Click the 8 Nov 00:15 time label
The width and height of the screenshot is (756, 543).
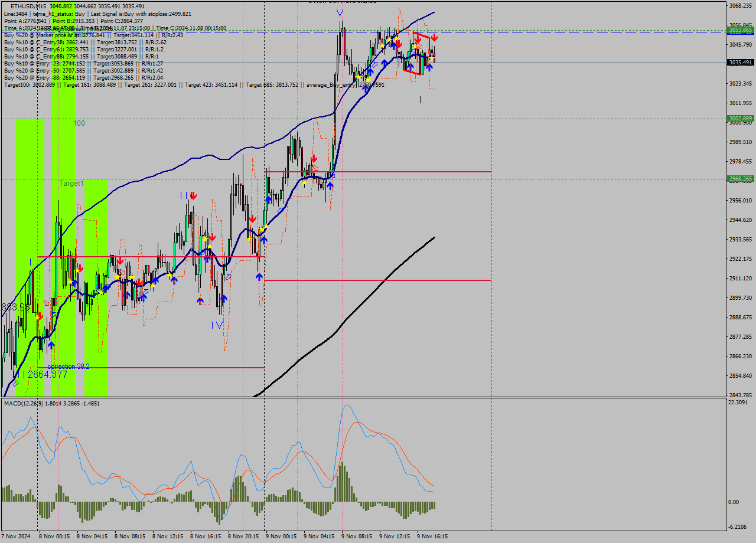54,537
